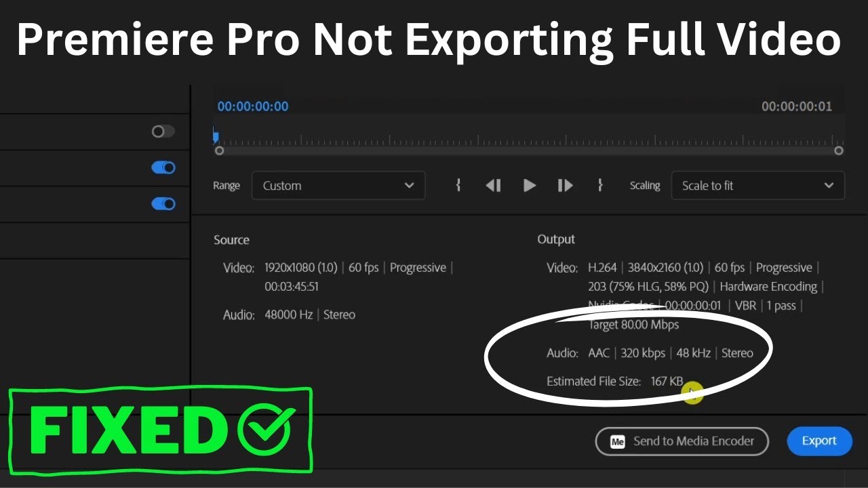
Task: Open the Scaling dropdown set to Scale to fit
Action: [758, 186]
